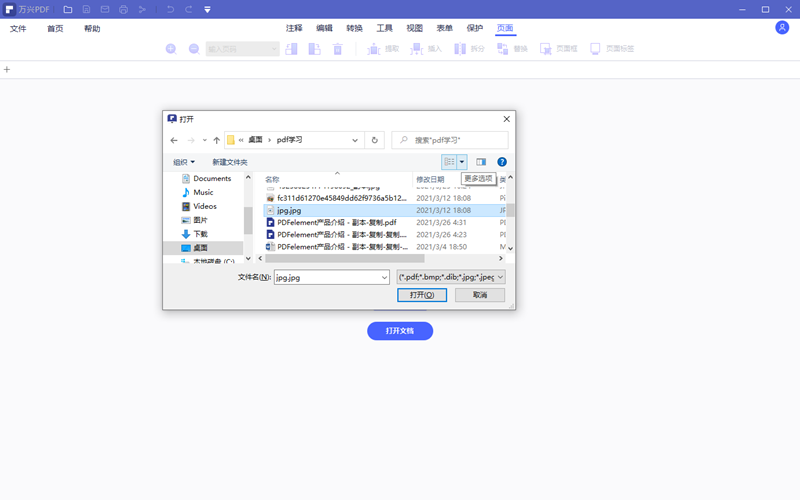Switch to the 注释 tab

pos(294,29)
